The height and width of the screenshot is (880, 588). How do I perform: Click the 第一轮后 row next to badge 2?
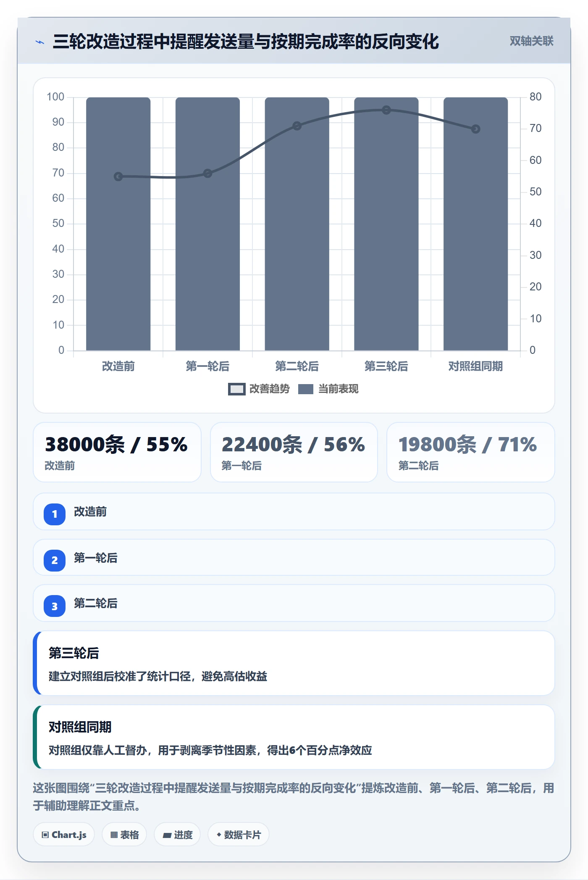pyautogui.click(x=294, y=558)
